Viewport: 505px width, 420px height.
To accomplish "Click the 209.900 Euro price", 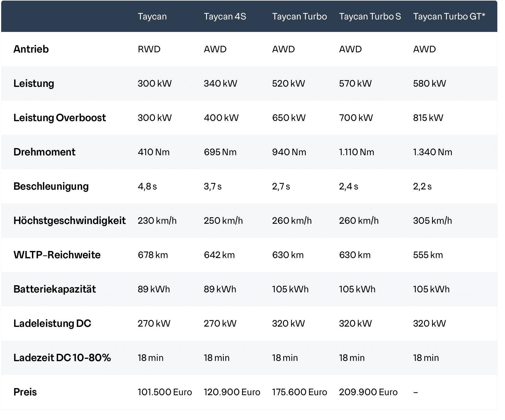I will point(368,392).
